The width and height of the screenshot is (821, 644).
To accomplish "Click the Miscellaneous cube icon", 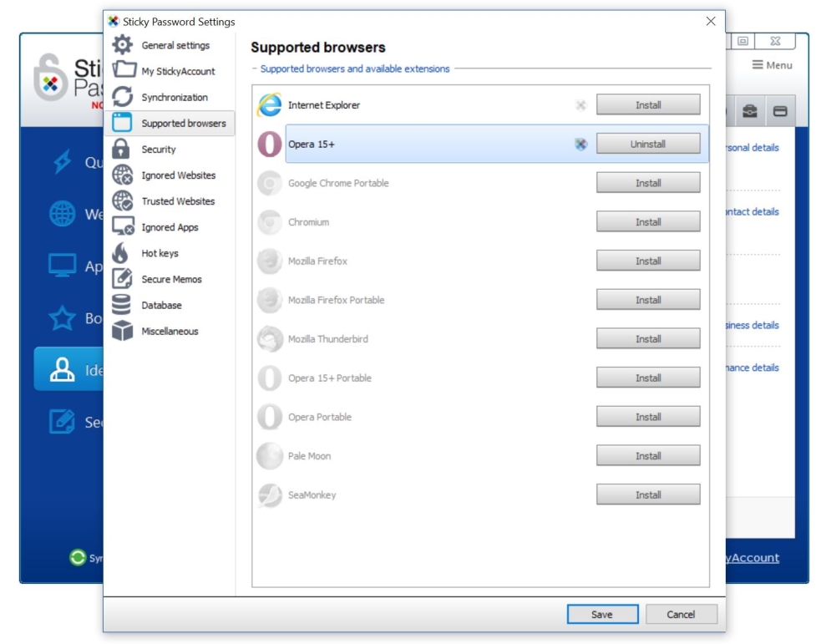I will point(122,331).
